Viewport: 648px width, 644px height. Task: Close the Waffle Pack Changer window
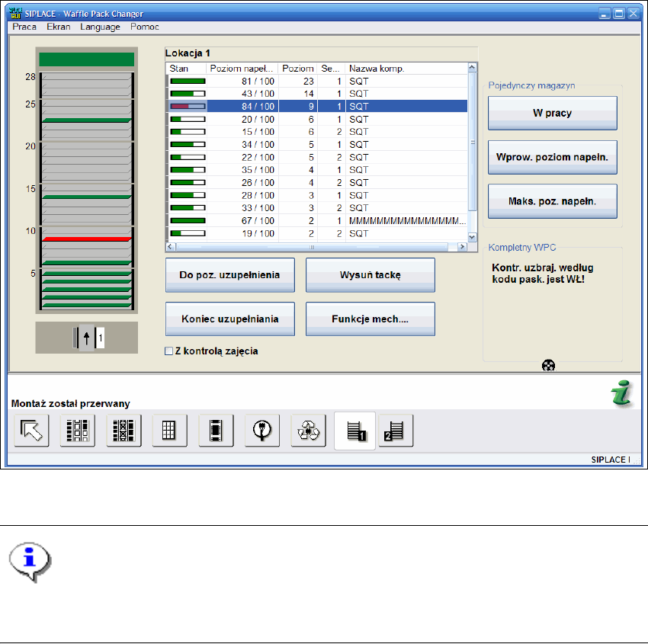click(x=633, y=14)
